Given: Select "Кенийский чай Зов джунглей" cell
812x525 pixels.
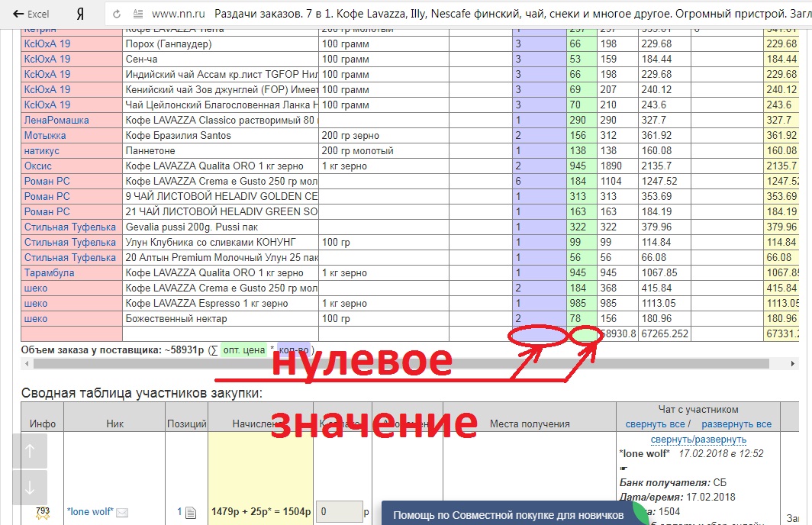Looking at the screenshot, I should [221, 89].
